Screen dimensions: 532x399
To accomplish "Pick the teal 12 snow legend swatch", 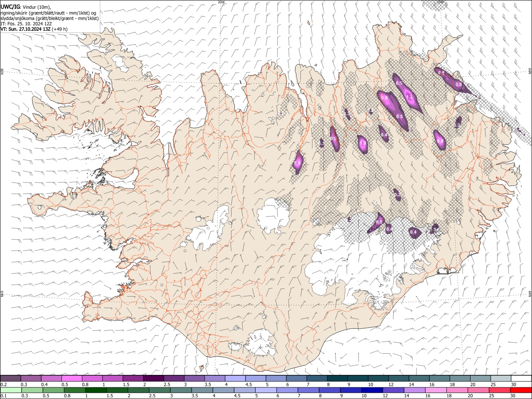I will click(x=399, y=379).
